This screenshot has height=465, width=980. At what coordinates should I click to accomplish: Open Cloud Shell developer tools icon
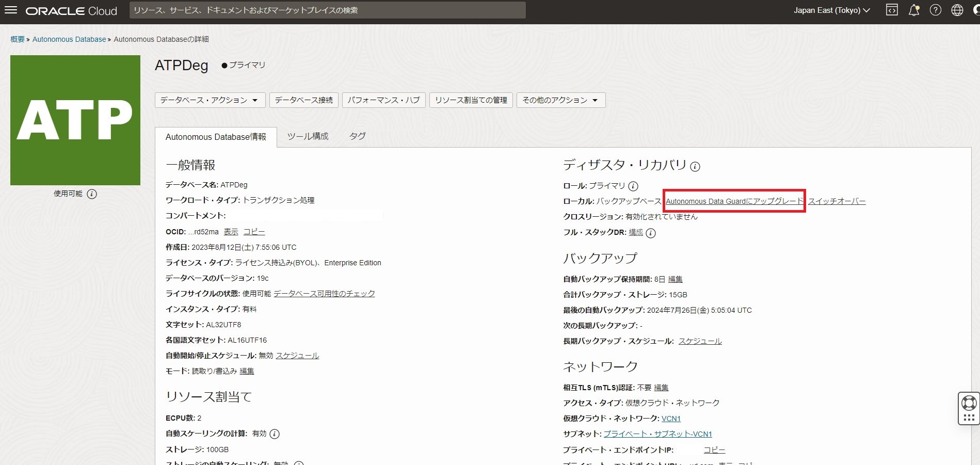892,10
